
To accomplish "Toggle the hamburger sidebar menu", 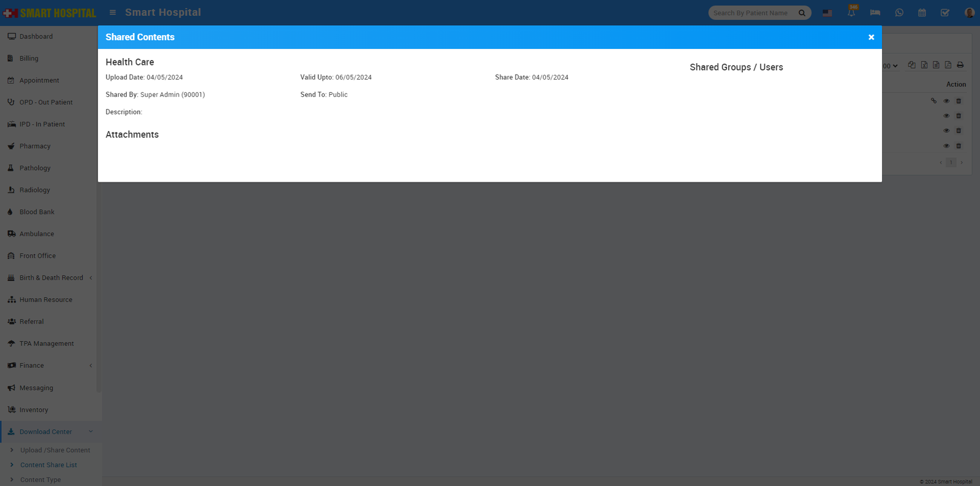I will pos(113,12).
